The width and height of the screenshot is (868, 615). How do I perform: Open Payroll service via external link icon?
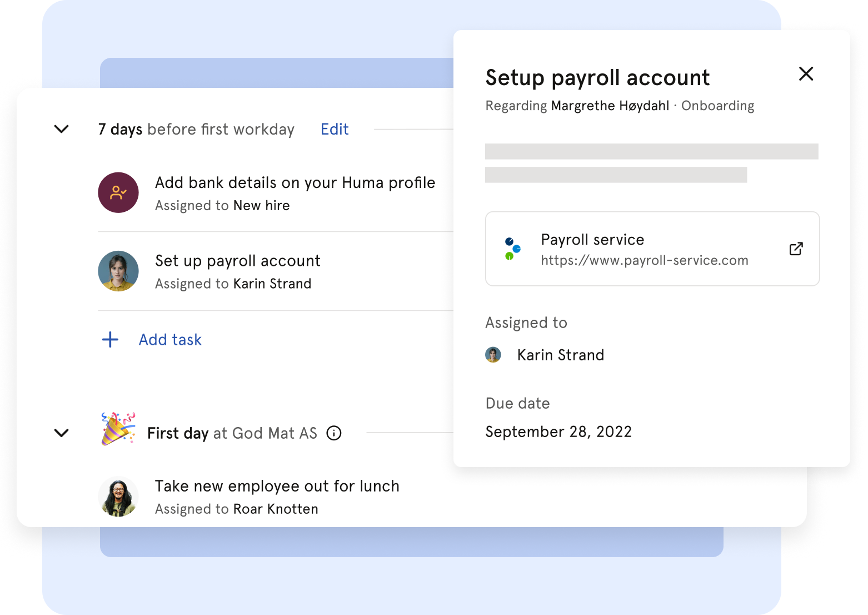pos(796,249)
